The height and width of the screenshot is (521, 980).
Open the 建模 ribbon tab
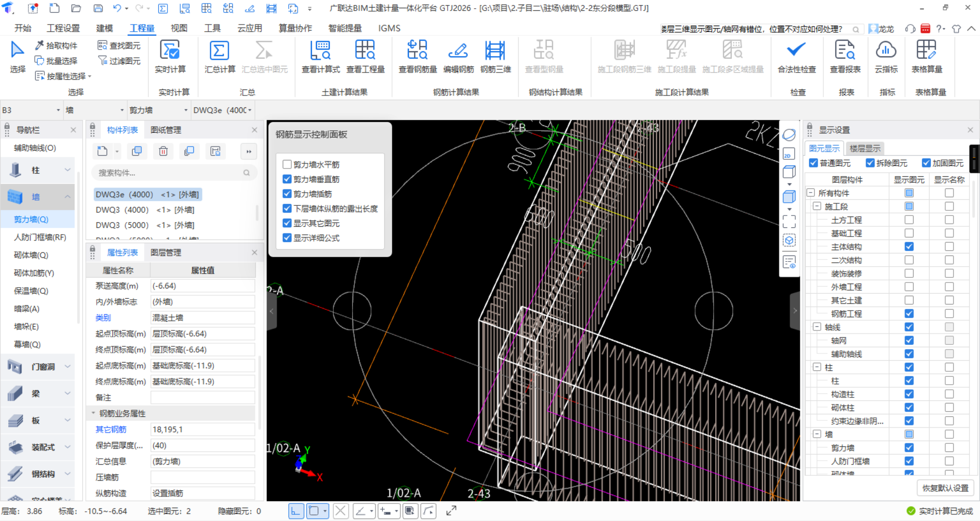click(104, 28)
